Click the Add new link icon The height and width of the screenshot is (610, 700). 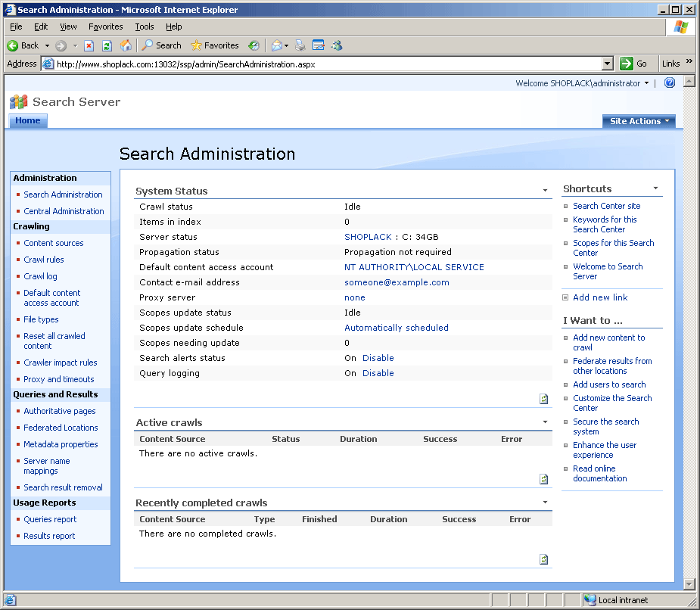coord(565,297)
